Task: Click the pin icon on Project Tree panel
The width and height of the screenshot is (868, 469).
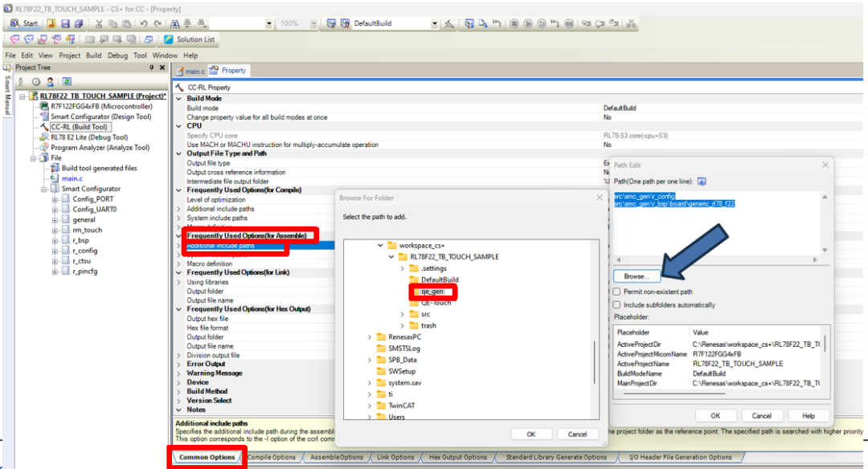Action: (152, 67)
